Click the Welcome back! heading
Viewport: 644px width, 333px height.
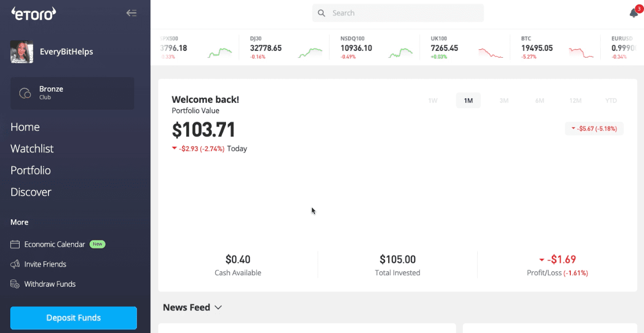pos(205,99)
